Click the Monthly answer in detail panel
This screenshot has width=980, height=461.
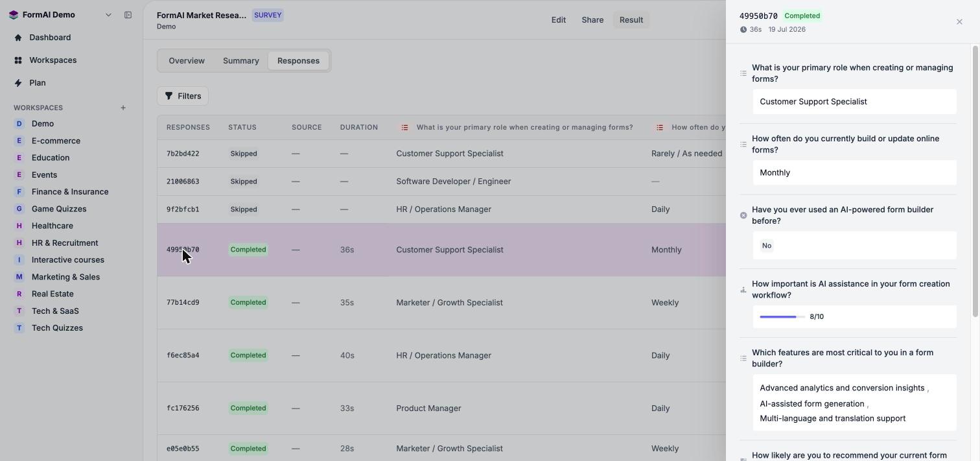click(854, 172)
